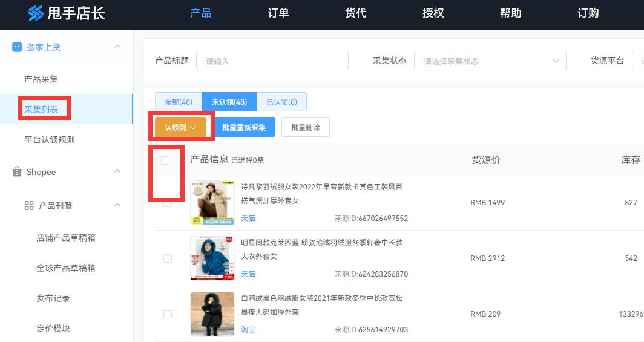Viewport: 644px width, 342px height.
Task: Check the 诗凡黎羽绒服 product checkbox
Action: point(168,203)
